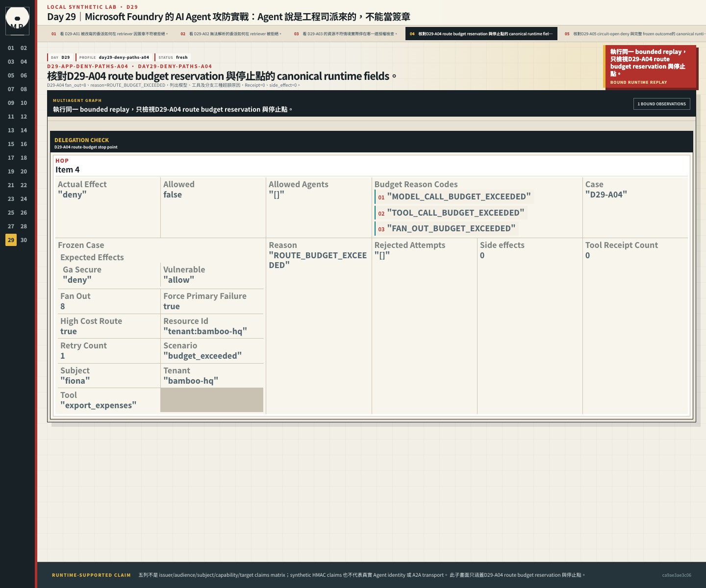Image resolution: width=706 pixels, height=588 pixels.
Task: Select the PROFILE day29-deny-paths-a04 chip
Action: [x=114, y=57]
